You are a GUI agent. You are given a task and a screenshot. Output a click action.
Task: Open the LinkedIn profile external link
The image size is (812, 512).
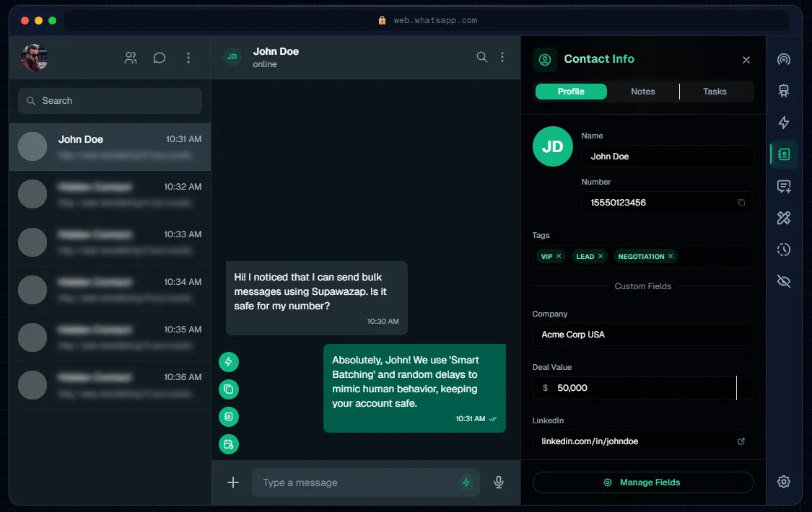[x=741, y=441]
